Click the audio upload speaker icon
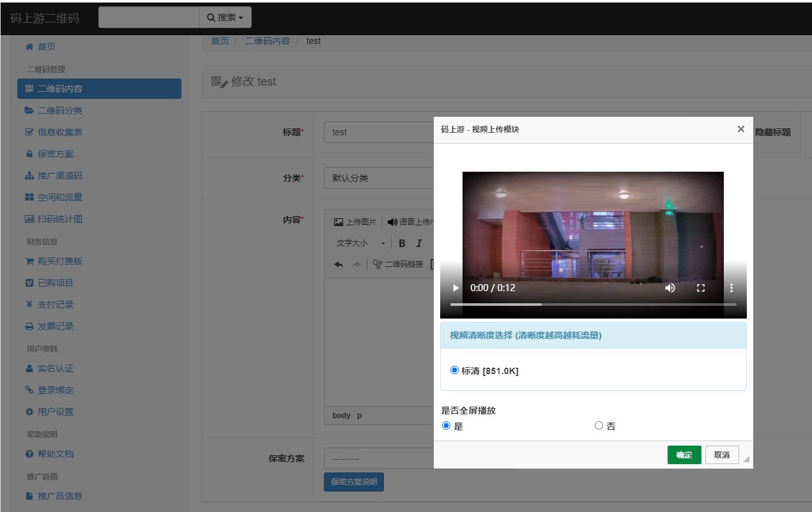 392,222
